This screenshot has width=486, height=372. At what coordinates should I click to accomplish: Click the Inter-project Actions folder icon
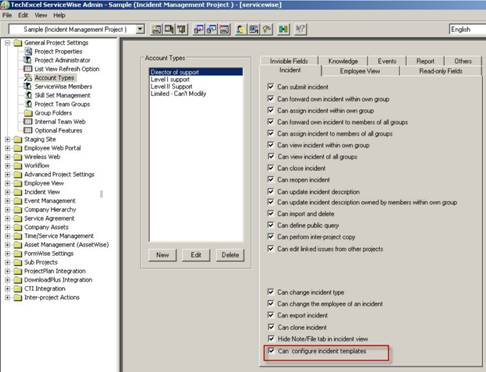18,297
